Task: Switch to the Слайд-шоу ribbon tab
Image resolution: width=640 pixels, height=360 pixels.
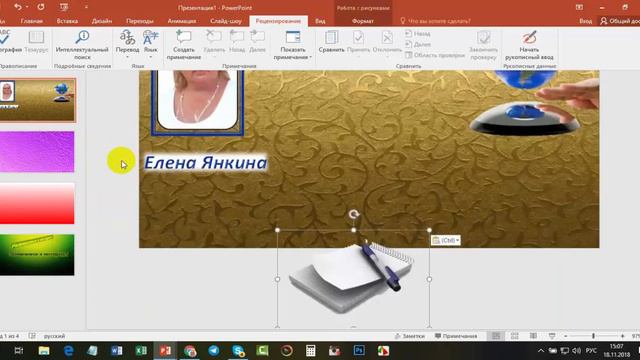Action: point(226,21)
